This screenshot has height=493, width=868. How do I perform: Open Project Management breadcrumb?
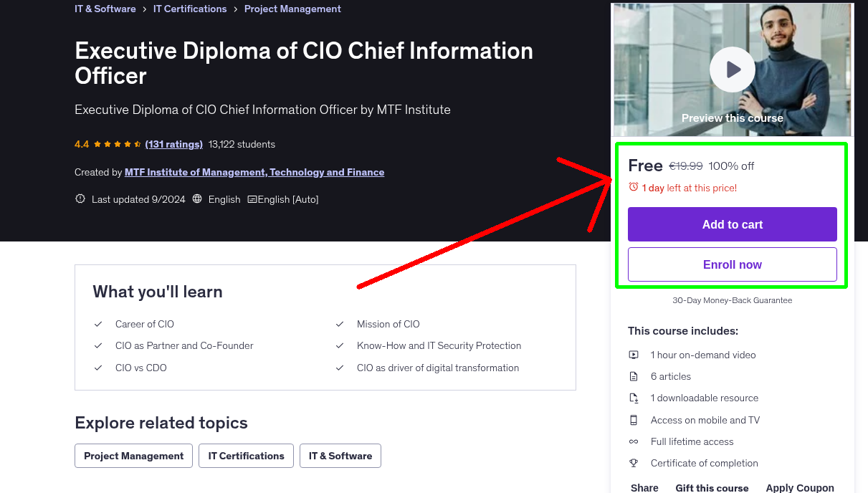coord(292,9)
